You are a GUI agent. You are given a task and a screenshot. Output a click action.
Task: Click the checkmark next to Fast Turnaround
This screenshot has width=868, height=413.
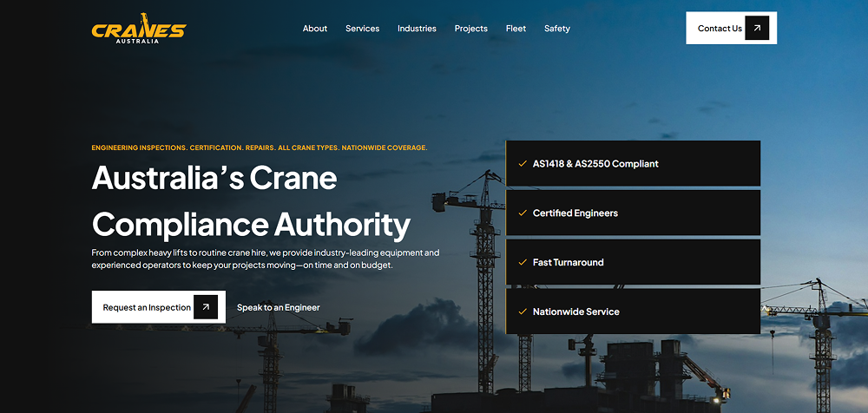522,262
